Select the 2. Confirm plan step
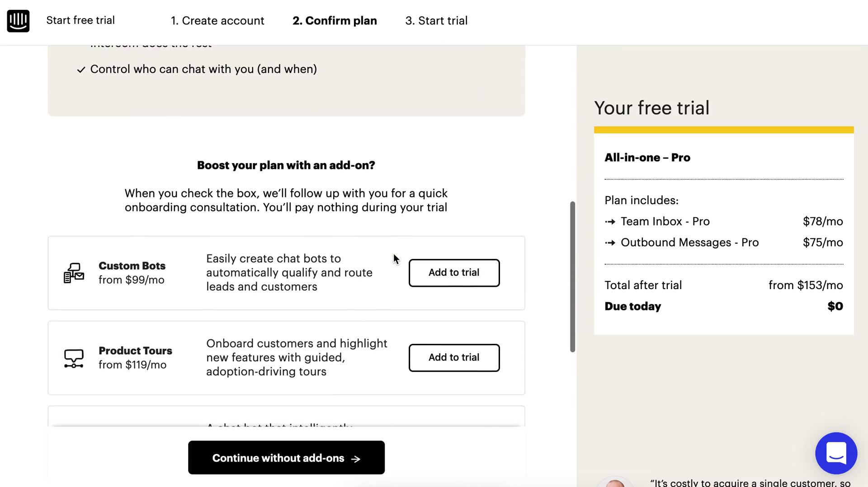The width and height of the screenshot is (868, 487). tap(335, 21)
